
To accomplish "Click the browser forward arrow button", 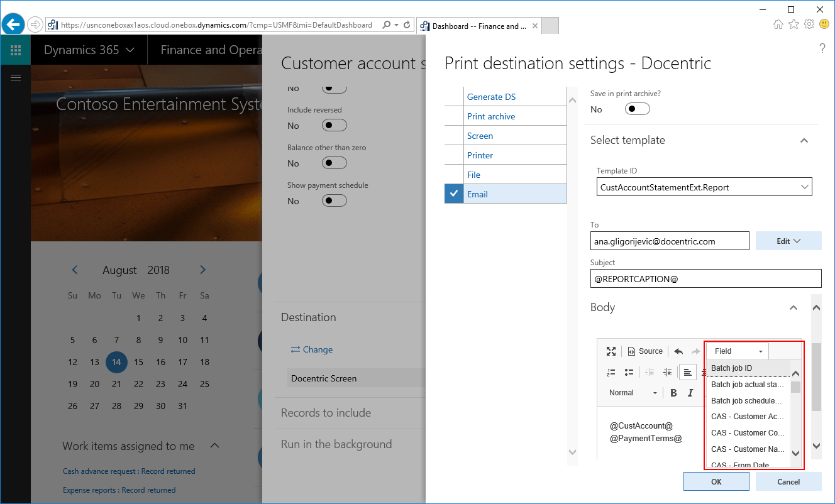I will point(35,25).
